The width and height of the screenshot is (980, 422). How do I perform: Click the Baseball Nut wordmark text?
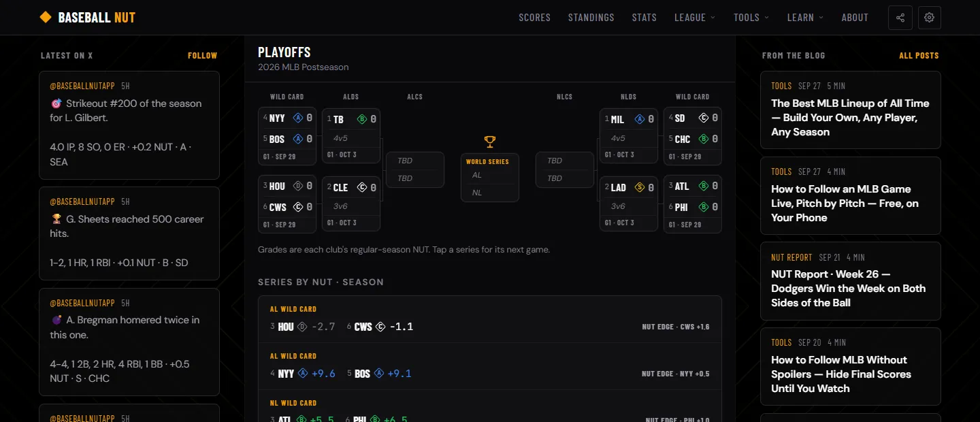(97, 18)
